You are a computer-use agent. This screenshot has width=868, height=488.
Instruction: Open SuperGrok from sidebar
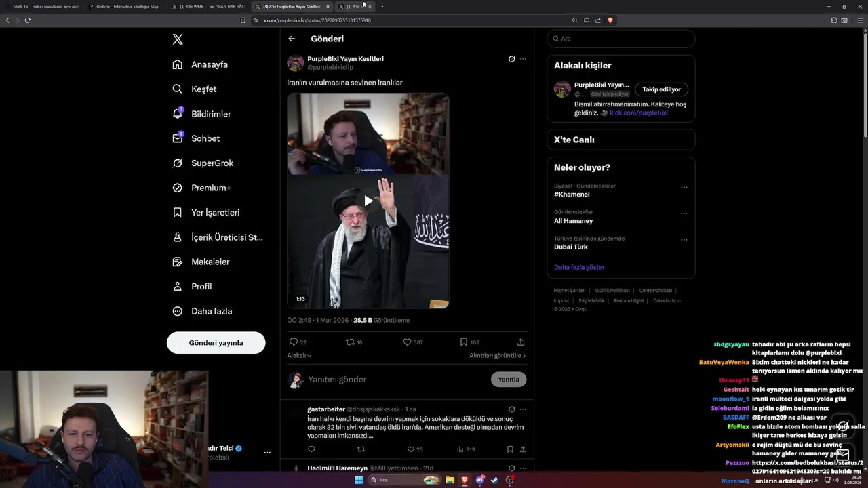tap(203, 163)
